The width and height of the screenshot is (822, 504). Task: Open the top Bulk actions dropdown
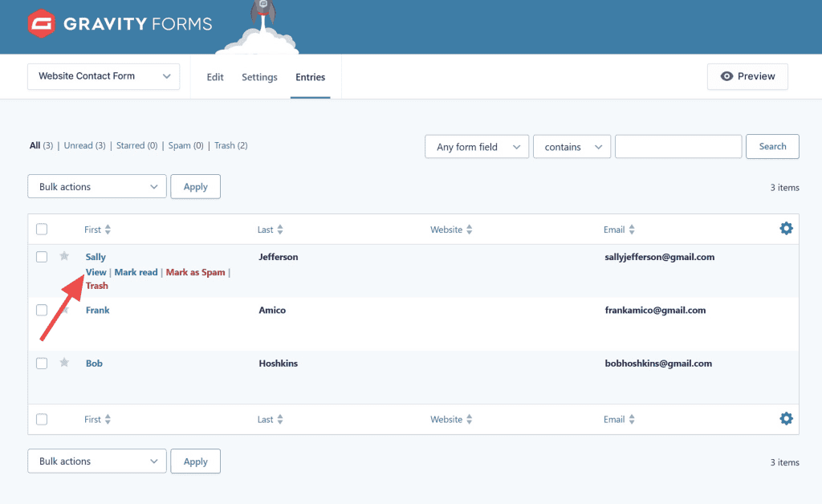[x=97, y=186]
